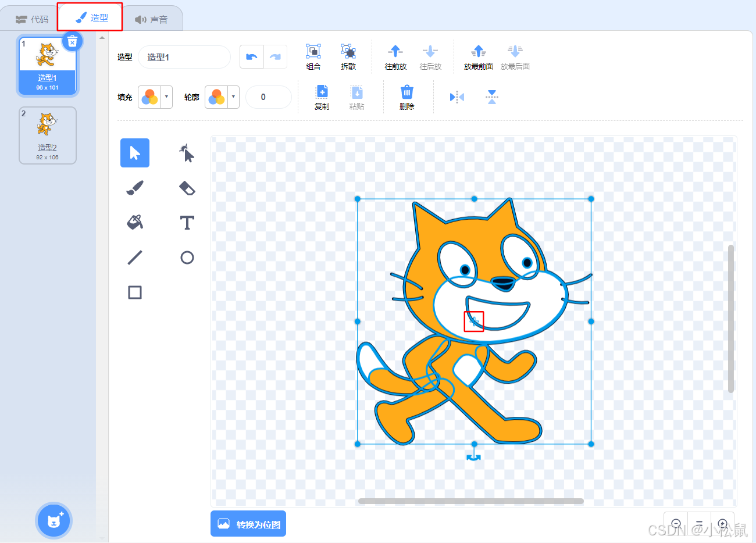Screen dimensions: 756x543
Task: Open the 填充 fill color picker
Action: (x=155, y=97)
